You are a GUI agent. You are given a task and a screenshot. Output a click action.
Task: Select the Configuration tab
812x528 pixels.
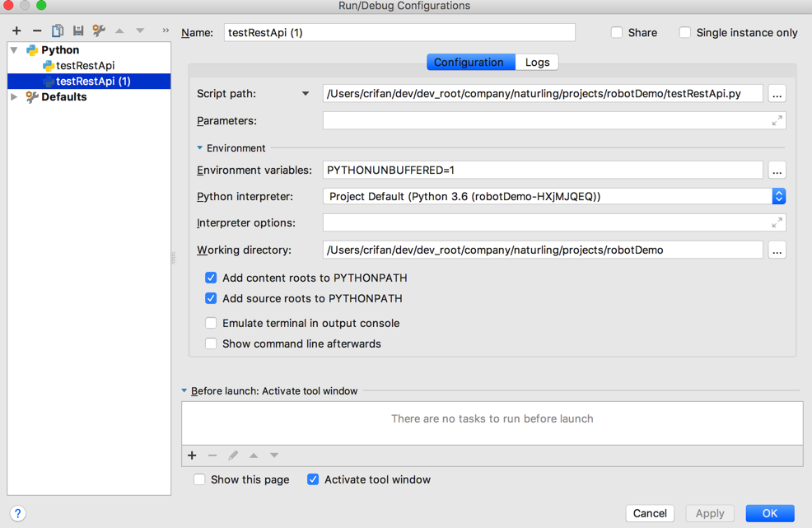coord(469,63)
